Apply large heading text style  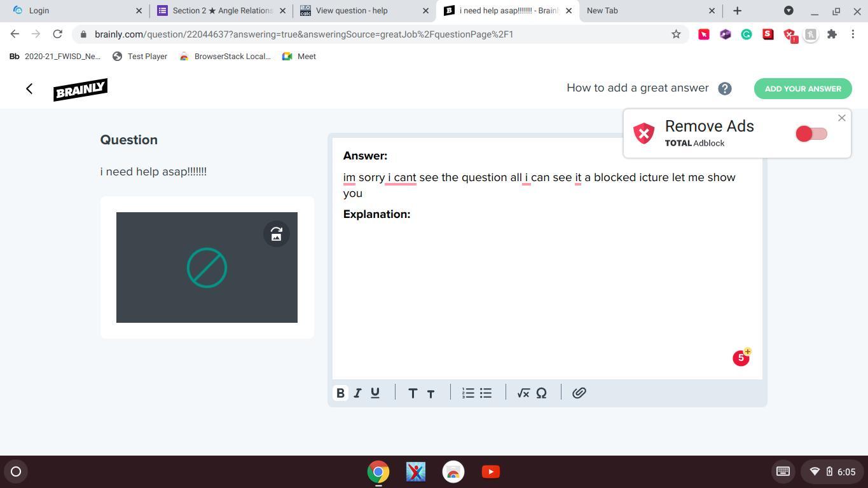click(413, 393)
